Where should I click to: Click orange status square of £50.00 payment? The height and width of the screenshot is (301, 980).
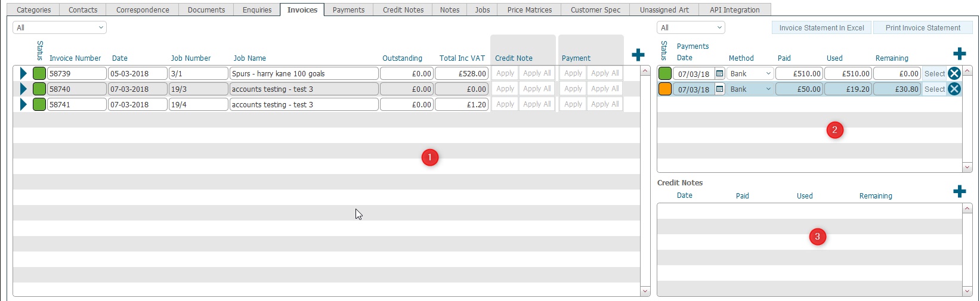[664, 89]
